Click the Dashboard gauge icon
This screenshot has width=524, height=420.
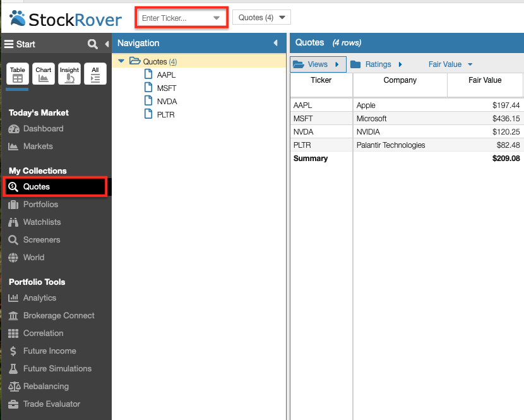coord(13,129)
